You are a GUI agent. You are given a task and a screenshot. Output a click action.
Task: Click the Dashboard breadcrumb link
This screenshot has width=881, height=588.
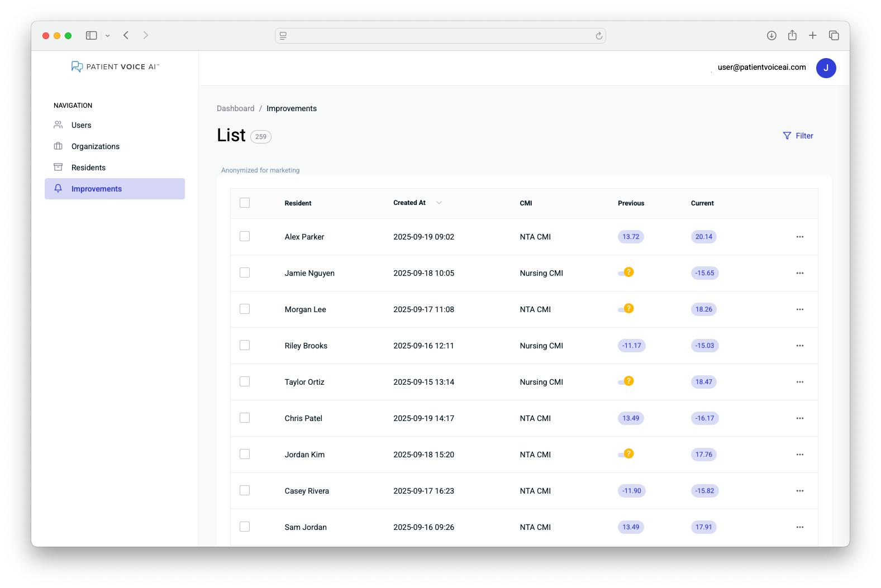pyautogui.click(x=235, y=108)
